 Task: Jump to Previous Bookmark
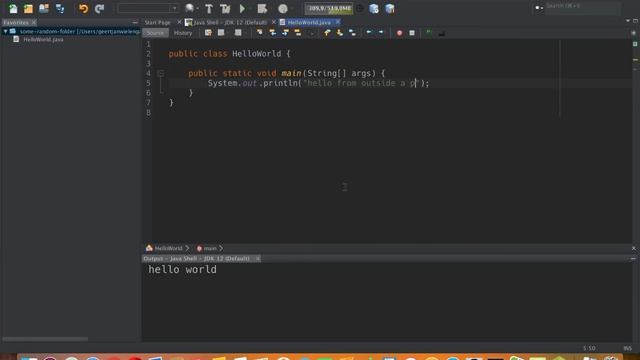pos(327,33)
